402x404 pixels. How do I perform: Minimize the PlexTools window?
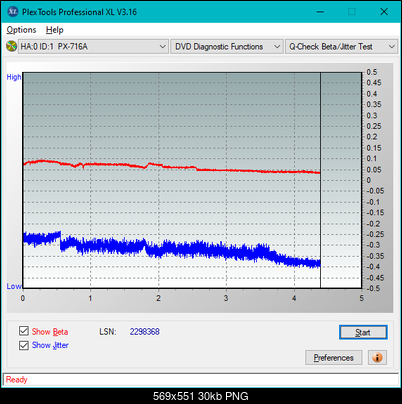click(x=320, y=12)
